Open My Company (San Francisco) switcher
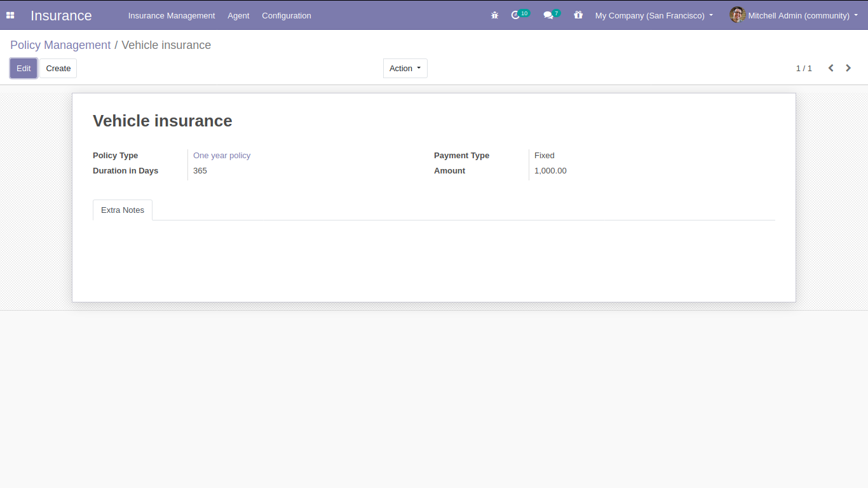 point(654,15)
